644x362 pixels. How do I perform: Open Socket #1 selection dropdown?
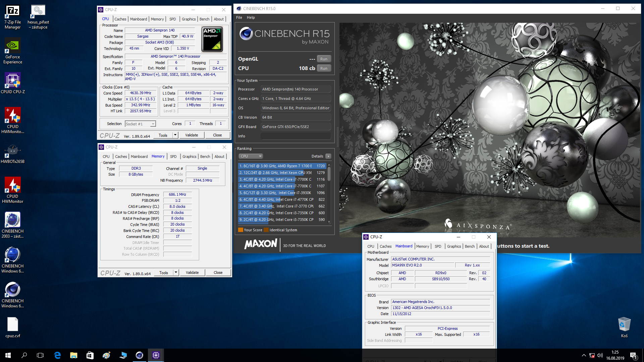tap(141, 124)
